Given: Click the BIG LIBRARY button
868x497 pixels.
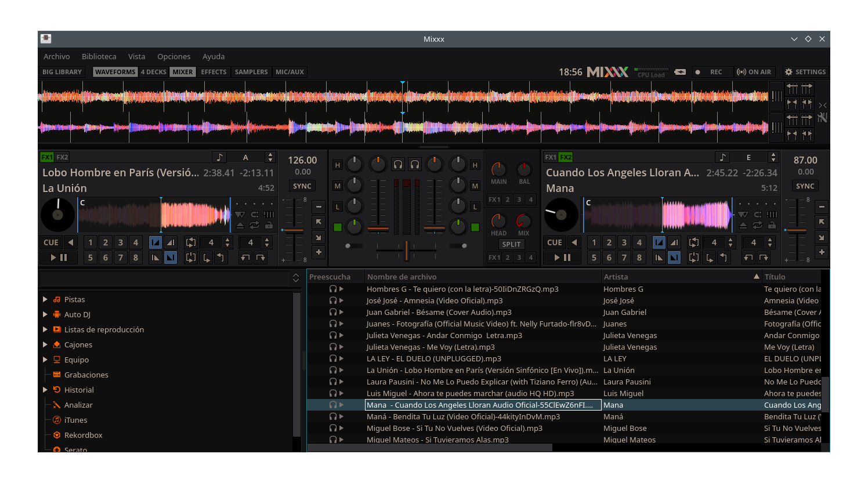Looking at the screenshot, I should [x=62, y=72].
